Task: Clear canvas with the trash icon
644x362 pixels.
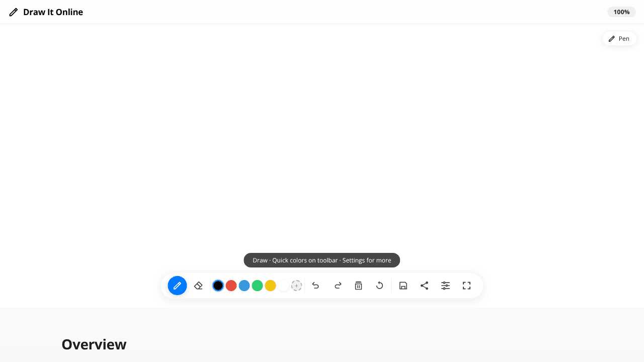Action: click(x=358, y=286)
